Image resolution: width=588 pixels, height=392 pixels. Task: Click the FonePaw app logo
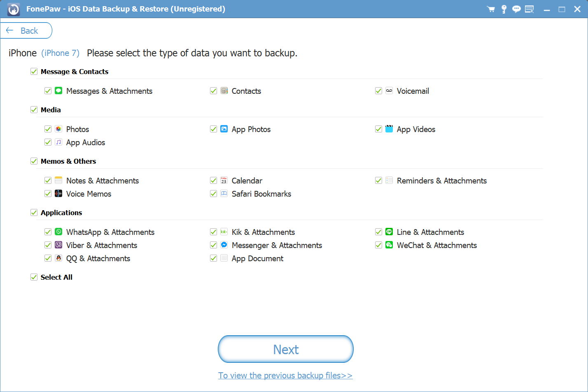(x=14, y=9)
